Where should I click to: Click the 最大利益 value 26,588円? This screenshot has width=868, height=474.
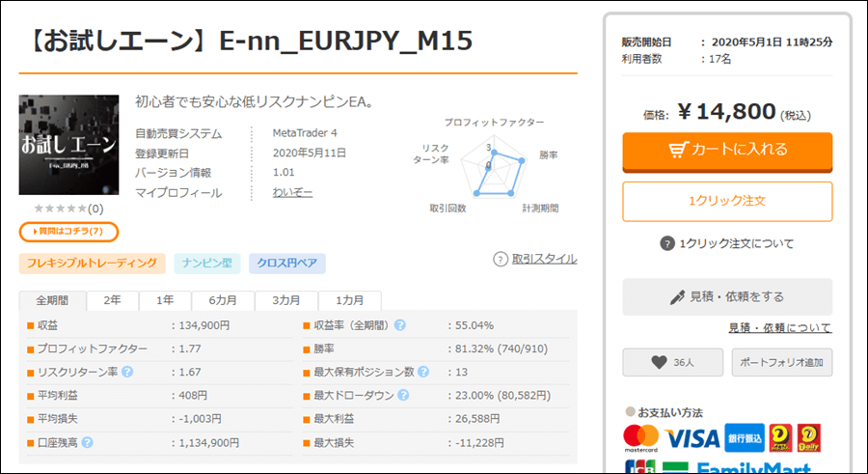pyautogui.click(x=477, y=419)
